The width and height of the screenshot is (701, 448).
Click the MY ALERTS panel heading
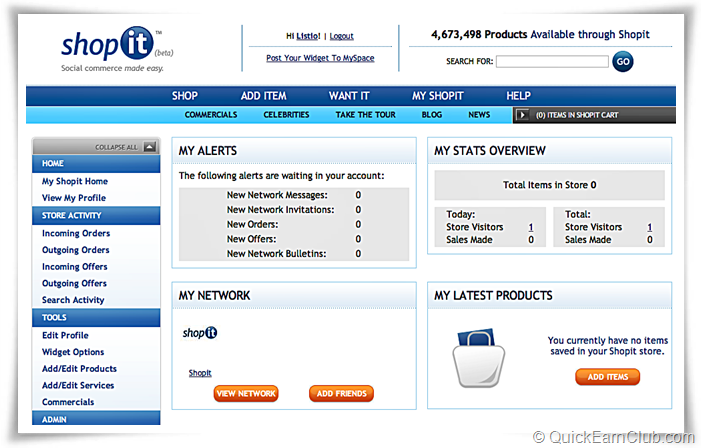coord(208,151)
